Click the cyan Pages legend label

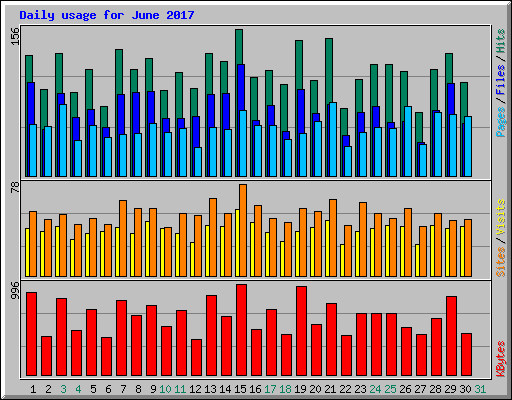tap(501, 122)
